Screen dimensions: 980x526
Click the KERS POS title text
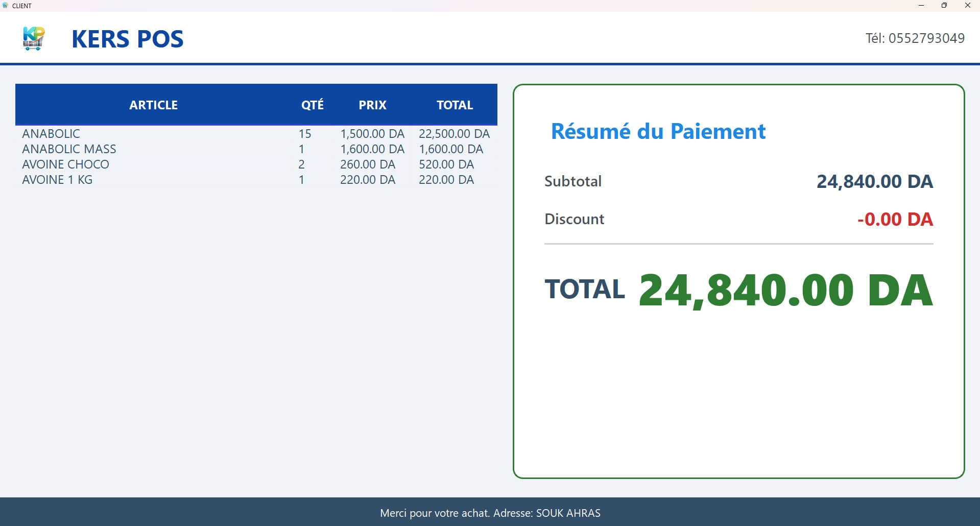click(127, 39)
